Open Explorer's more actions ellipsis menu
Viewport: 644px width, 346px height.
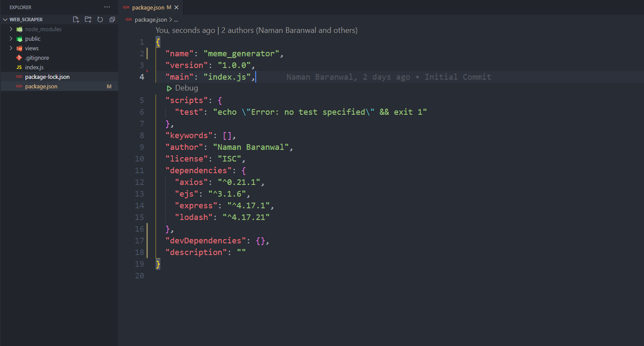[x=107, y=7]
